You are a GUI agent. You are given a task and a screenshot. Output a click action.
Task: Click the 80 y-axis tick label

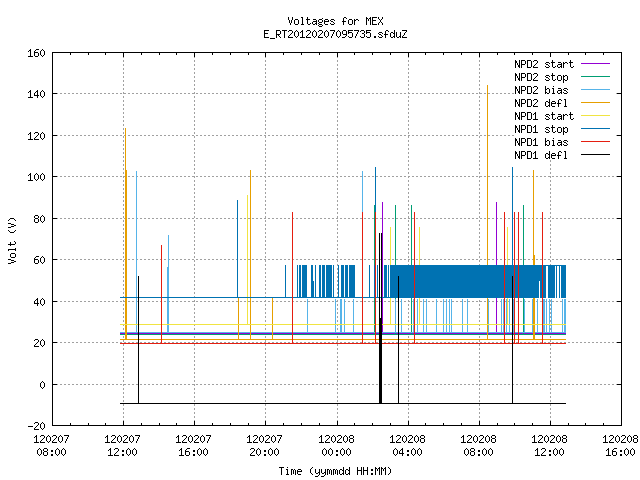[x=39, y=219]
